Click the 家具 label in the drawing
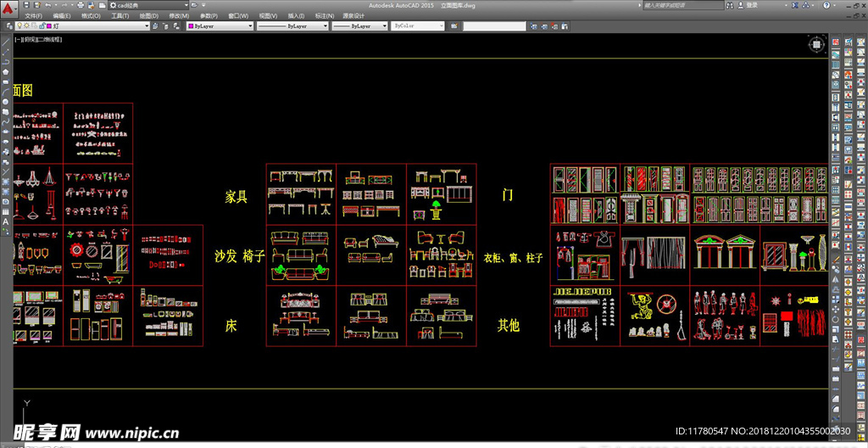 pyautogui.click(x=236, y=196)
